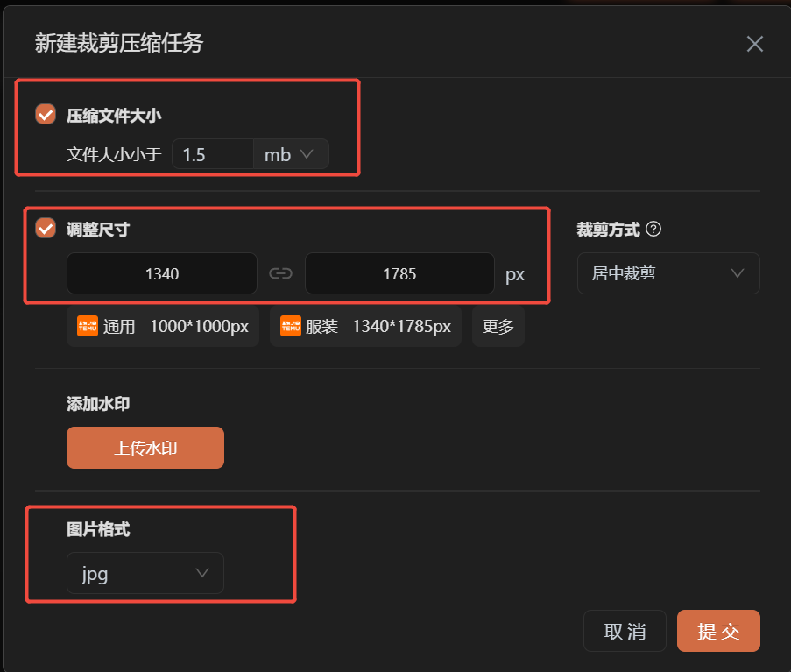Click the 取消 button
The height and width of the screenshot is (672, 791).
click(625, 631)
